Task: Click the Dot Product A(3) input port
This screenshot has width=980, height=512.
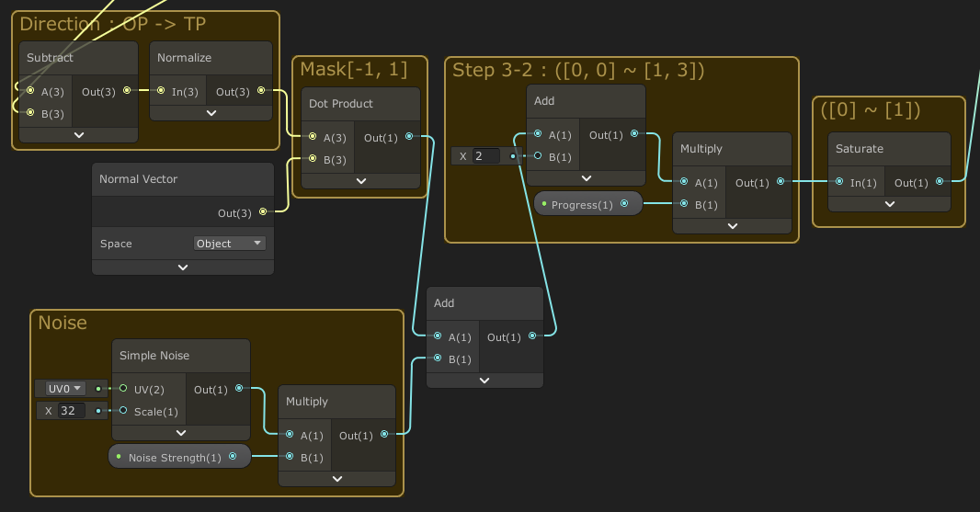Action: 313,136
